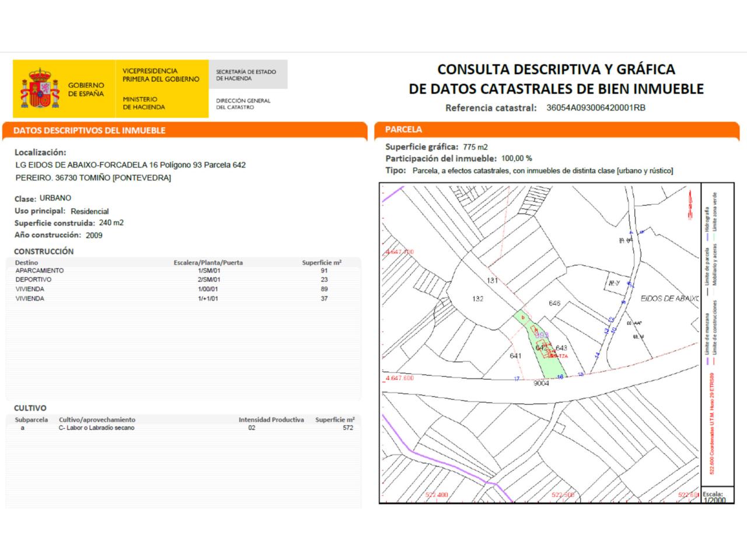Viewport: 747px width, 560px height.
Task: Select the 'GOBIERNO DE ESPAÑA' text
Action: pyautogui.click(x=86, y=89)
